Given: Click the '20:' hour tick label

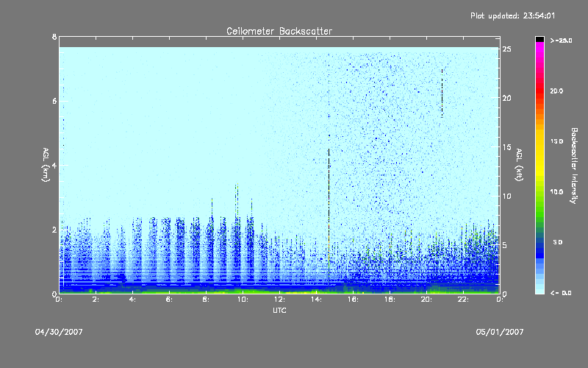Looking at the screenshot, I should pyautogui.click(x=426, y=300).
